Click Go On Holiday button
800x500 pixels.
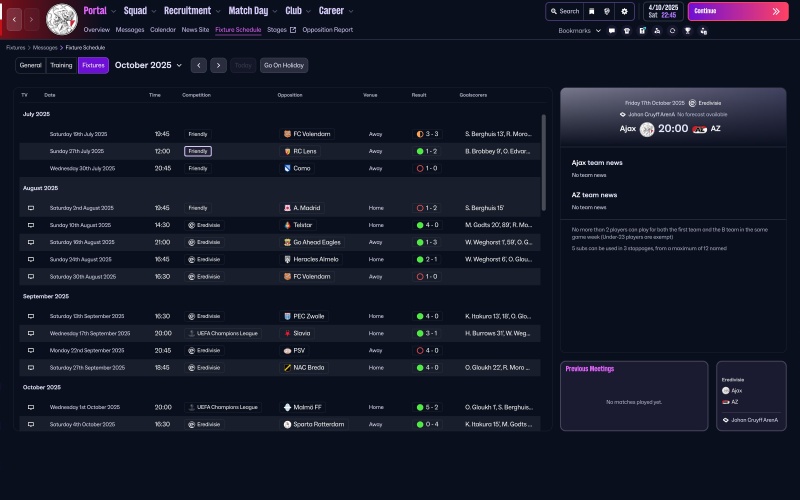tap(284, 65)
